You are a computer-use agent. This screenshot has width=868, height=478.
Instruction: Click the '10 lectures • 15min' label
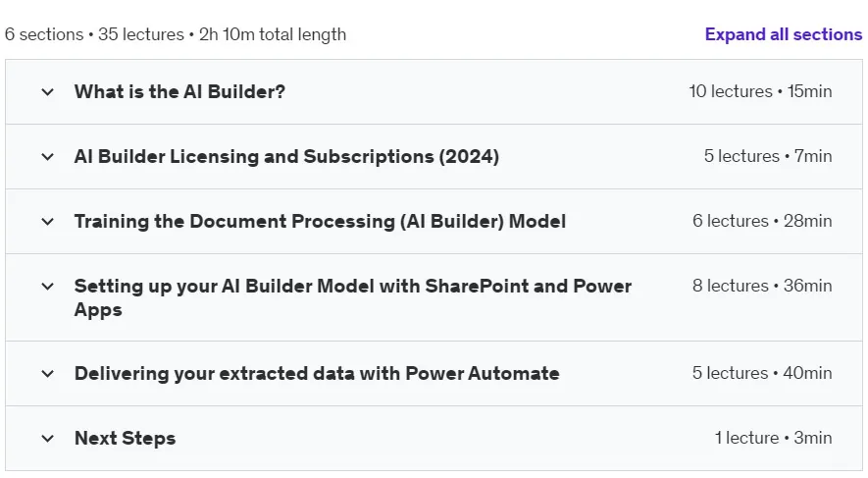coord(760,91)
